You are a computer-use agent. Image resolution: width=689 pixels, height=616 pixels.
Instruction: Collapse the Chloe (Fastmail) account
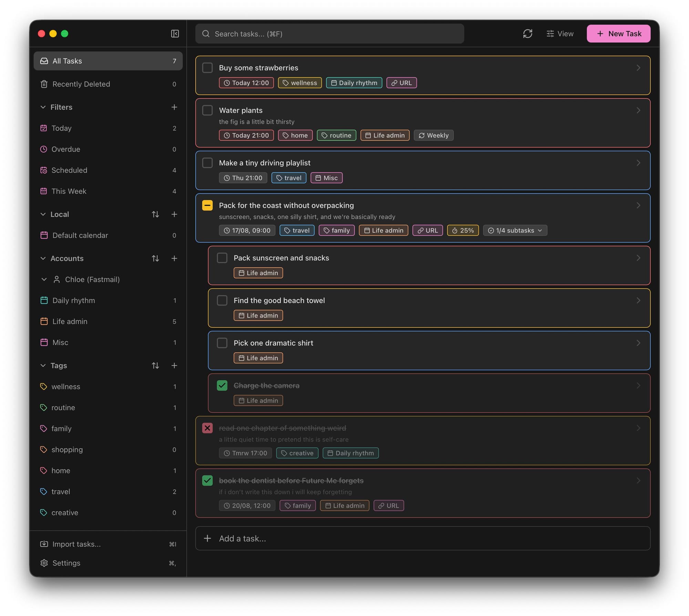pyautogui.click(x=44, y=279)
